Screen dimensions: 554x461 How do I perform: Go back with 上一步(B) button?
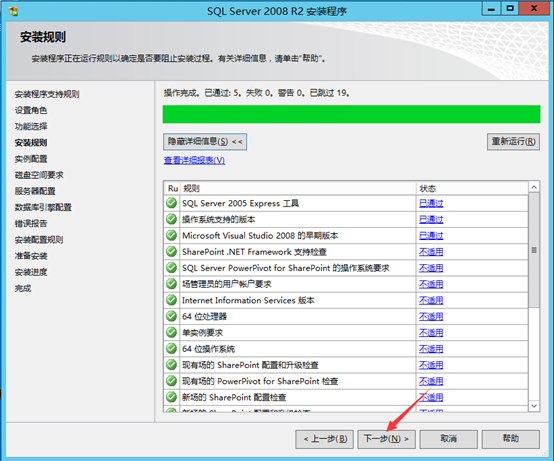pyautogui.click(x=324, y=439)
